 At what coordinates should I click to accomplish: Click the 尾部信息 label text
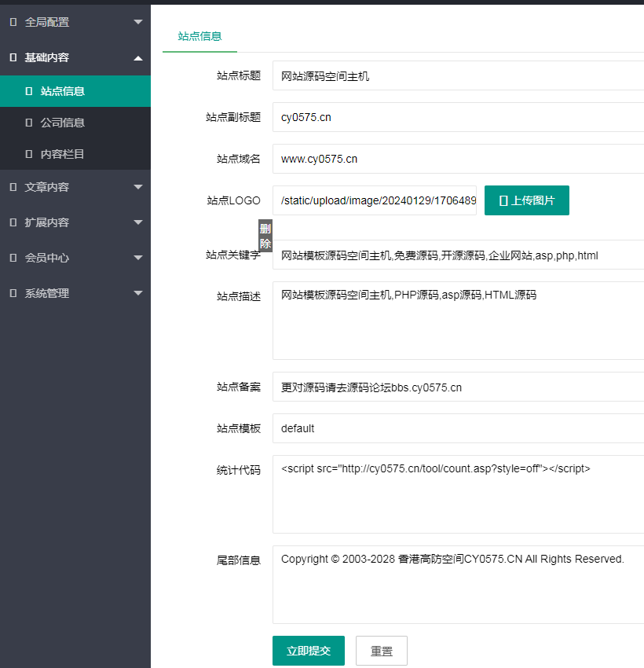tap(239, 560)
